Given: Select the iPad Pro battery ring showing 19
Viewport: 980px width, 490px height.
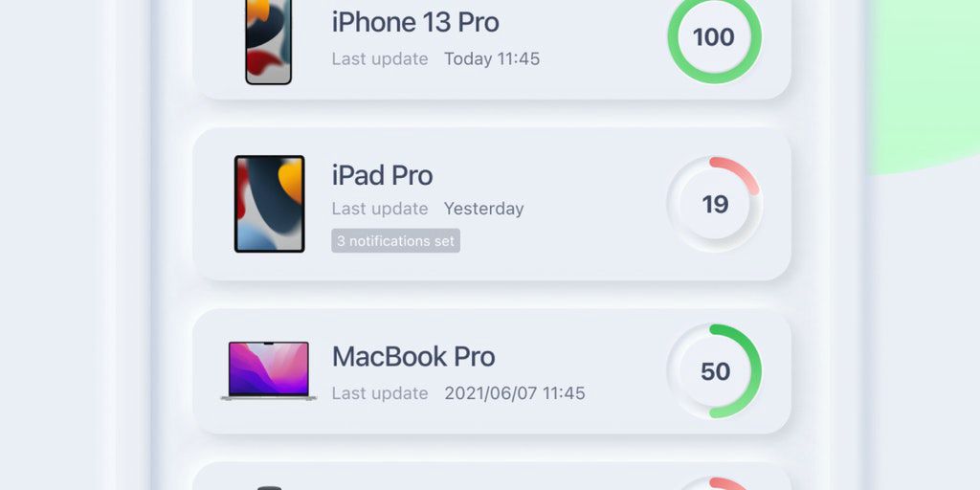Looking at the screenshot, I should 714,205.
